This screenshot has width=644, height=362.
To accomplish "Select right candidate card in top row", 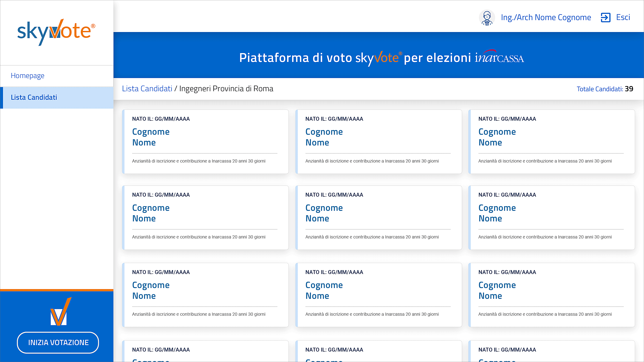I will click(x=551, y=141).
